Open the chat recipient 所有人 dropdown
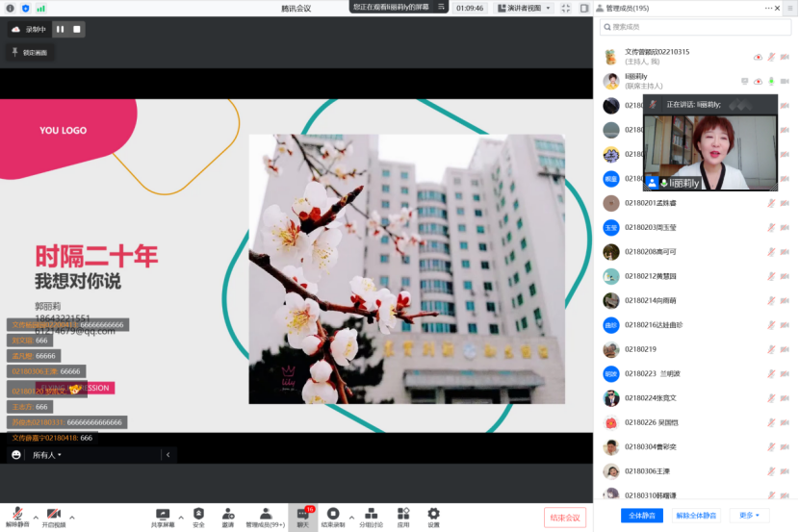Viewport: 799px width, 532px height. [46, 455]
